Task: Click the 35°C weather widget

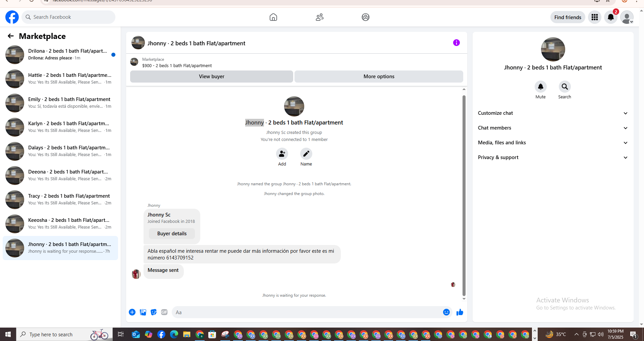Action: 555,334
